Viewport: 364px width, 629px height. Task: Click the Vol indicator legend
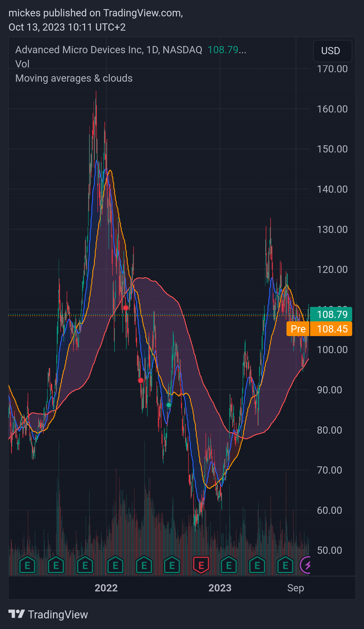pyautogui.click(x=22, y=64)
